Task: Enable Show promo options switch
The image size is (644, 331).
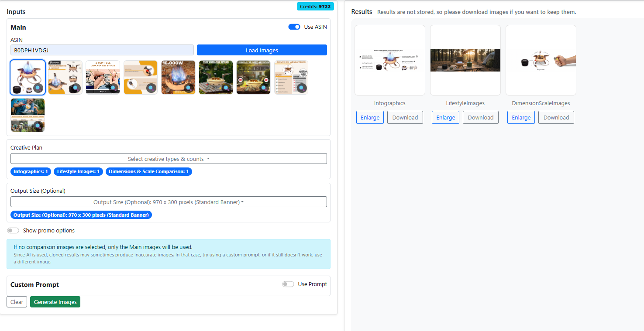Action: click(13, 231)
